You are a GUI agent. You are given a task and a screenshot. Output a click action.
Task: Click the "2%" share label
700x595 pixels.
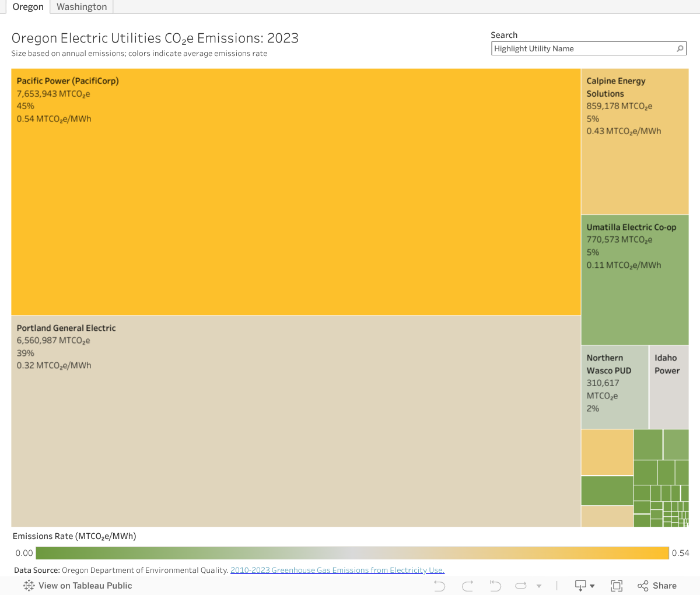click(x=593, y=408)
